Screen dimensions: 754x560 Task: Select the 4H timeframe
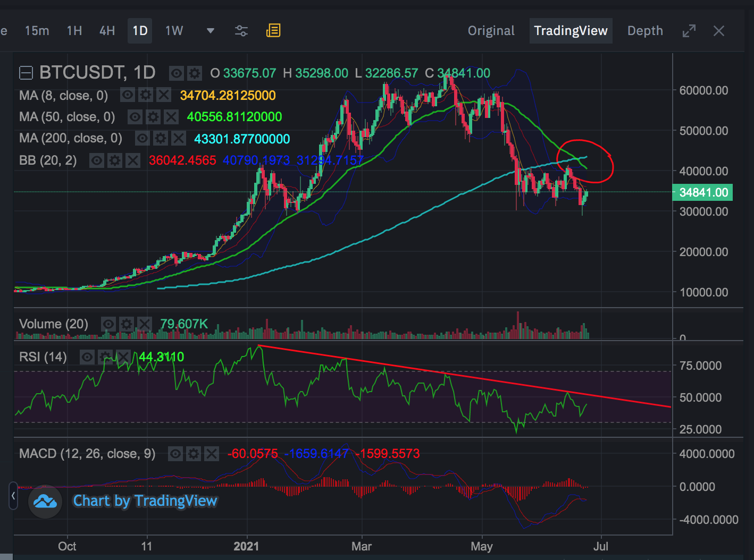click(x=107, y=31)
